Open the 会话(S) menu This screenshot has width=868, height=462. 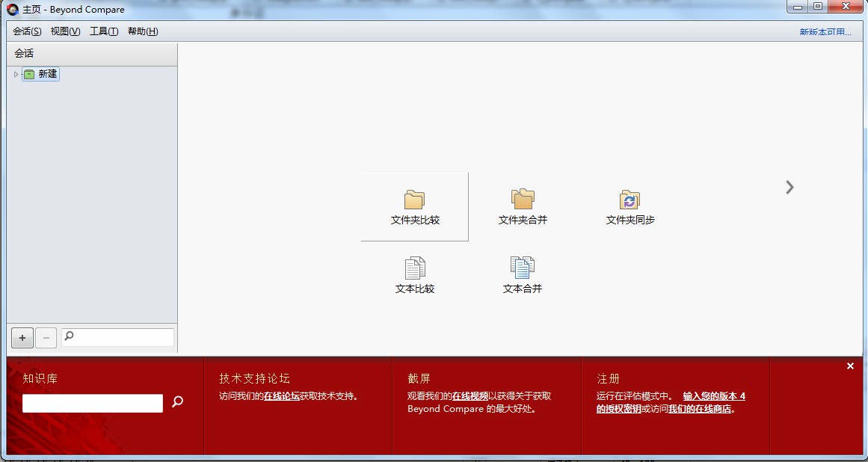pos(27,31)
